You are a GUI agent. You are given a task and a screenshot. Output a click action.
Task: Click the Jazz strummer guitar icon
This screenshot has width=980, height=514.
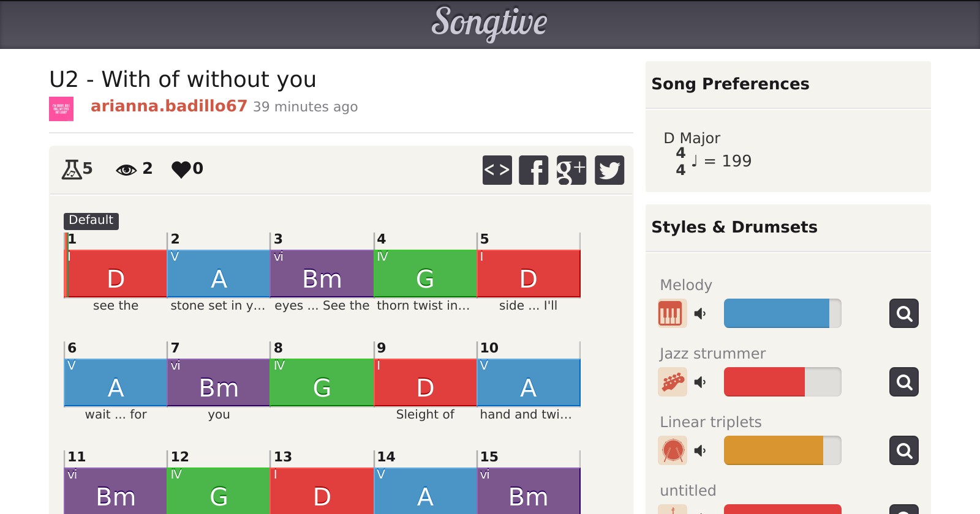(672, 382)
